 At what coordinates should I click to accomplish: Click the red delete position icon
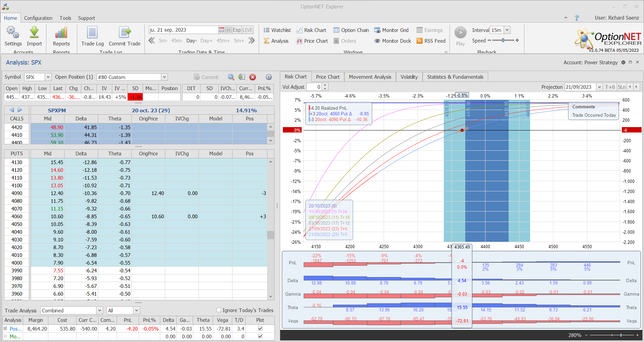tap(253, 77)
